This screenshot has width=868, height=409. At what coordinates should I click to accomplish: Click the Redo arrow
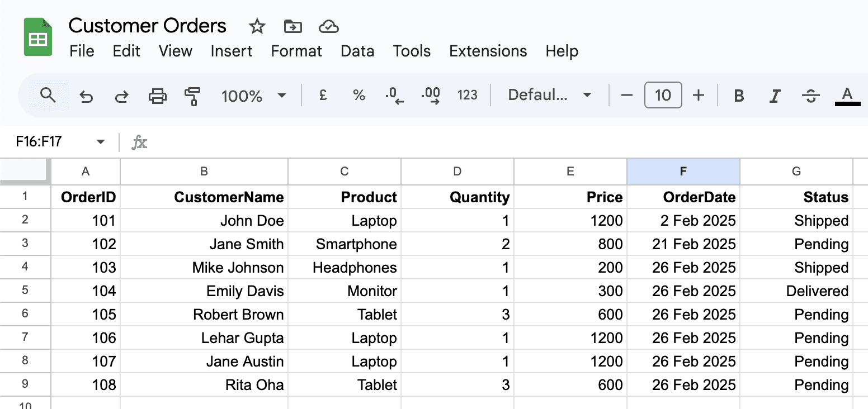pyautogui.click(x=121, y=96)
